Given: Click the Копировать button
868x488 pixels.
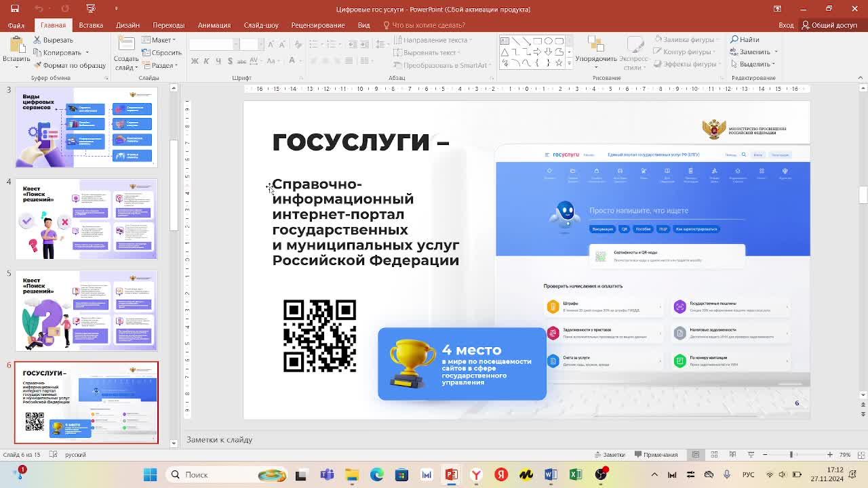Looking at the screenshot, I should [56, 52].
